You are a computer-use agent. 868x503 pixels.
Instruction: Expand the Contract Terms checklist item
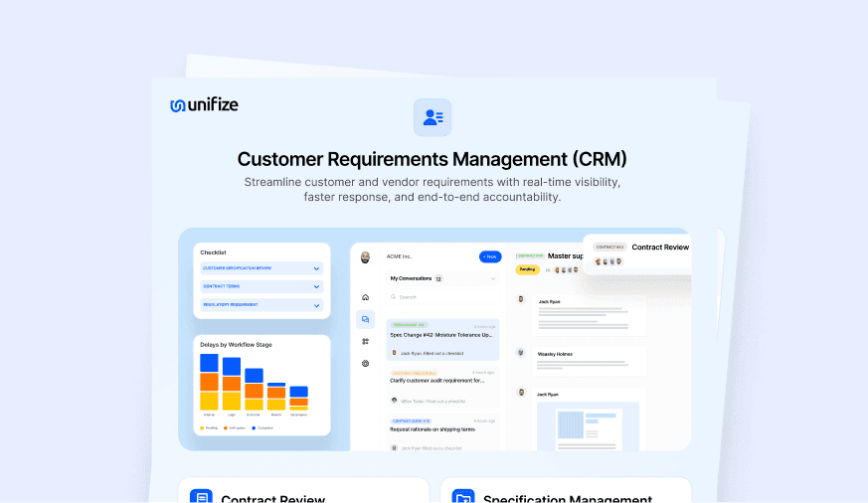(261, 286)
